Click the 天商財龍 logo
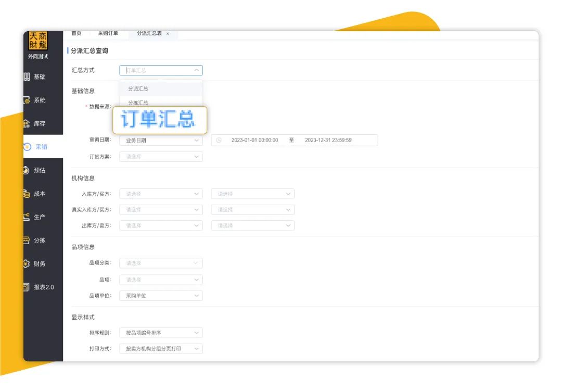The image size is (562, 392). coord(38,41)
